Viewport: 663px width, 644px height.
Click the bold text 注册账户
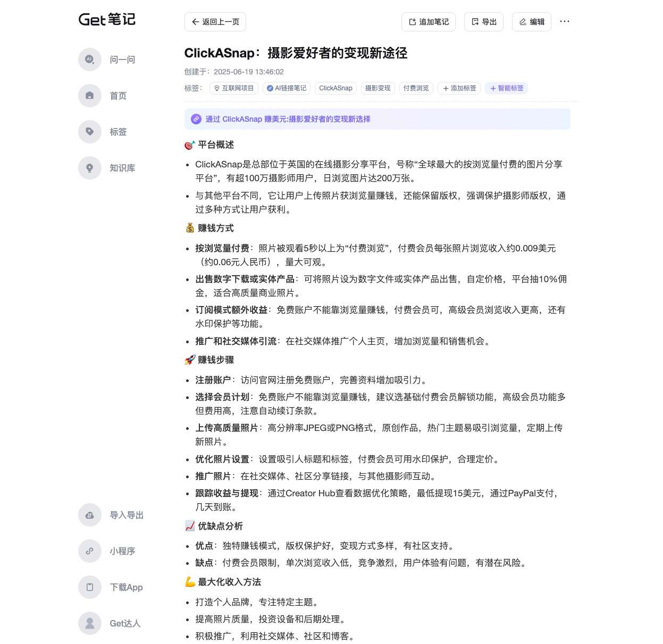click(x=213, y=380)
